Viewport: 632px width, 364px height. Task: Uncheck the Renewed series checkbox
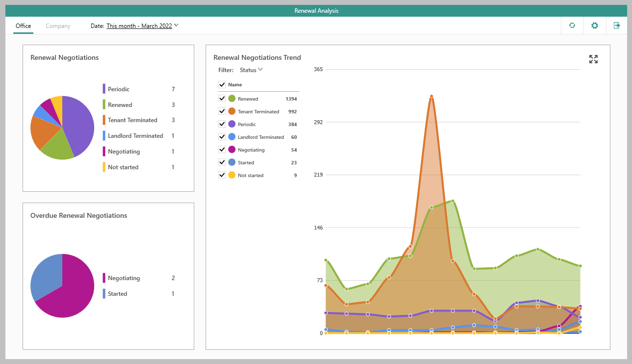coord(222,99)
